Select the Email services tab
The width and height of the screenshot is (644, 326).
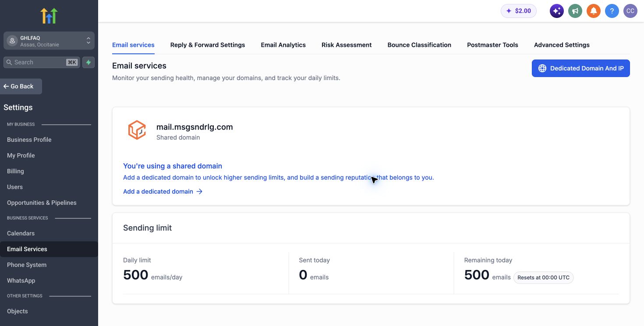coord(133,45)
